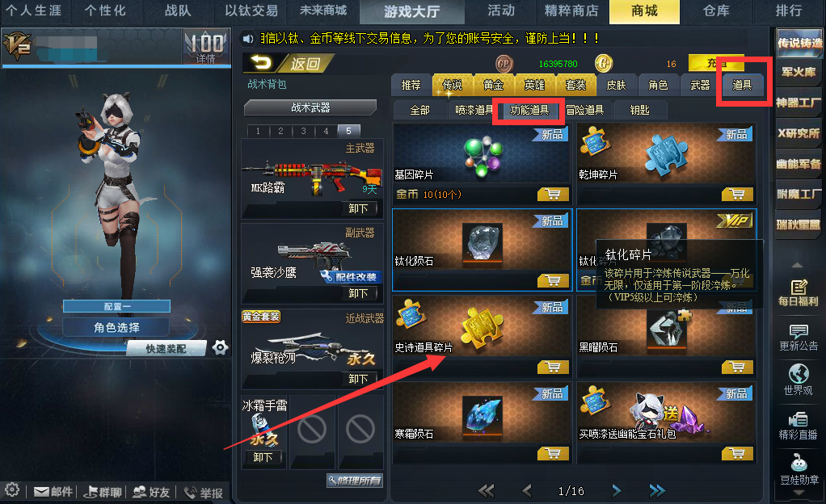Viewport: 826px width, 504px height.
Task: Select backpack slot 1
Action: (258, 131)
